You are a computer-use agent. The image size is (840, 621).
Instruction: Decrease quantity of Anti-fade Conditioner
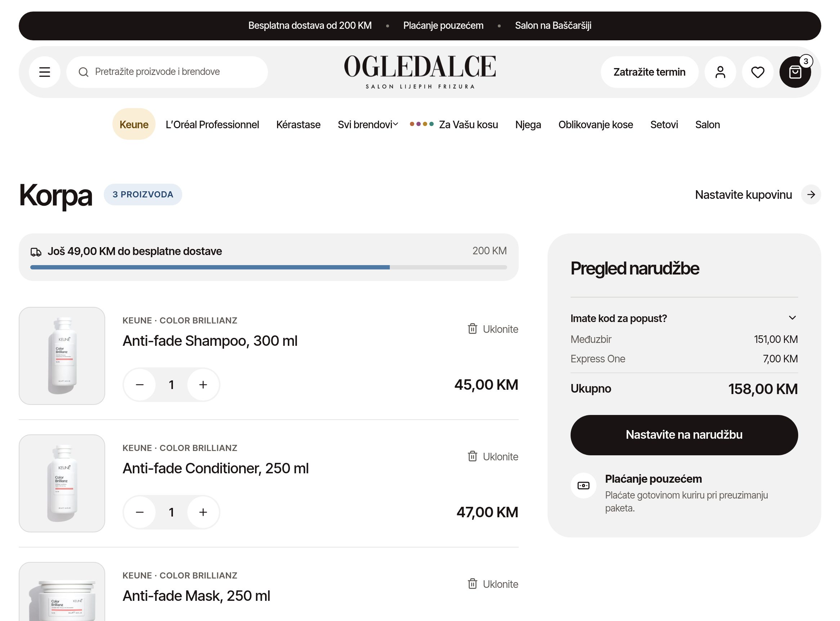pos(140,512)
